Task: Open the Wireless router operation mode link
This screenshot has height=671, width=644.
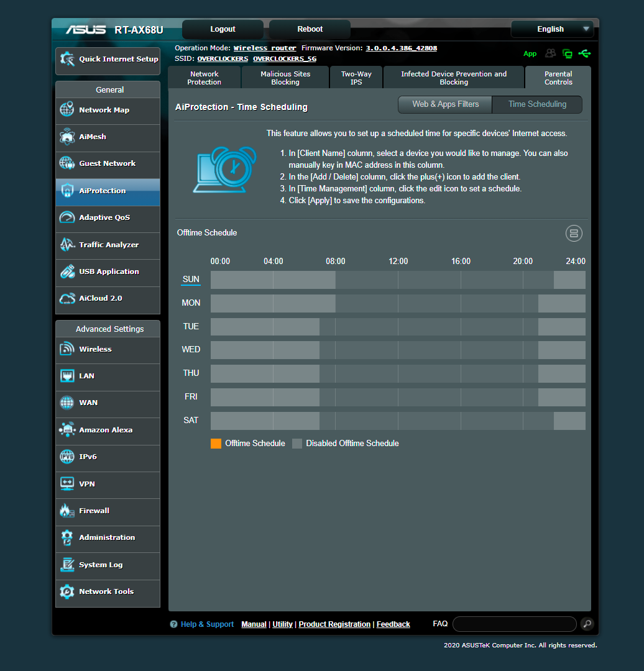Action: (x=265, y=48)
